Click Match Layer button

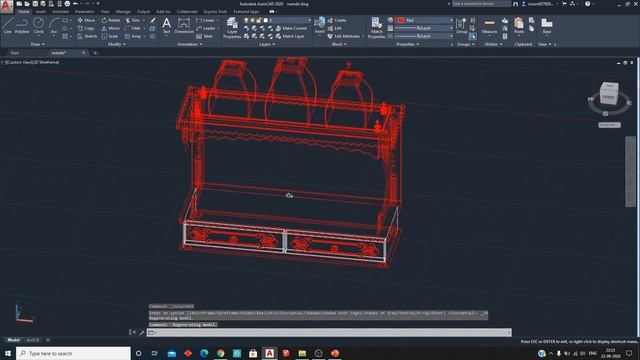pyautogui.click(x=290, y=36)
